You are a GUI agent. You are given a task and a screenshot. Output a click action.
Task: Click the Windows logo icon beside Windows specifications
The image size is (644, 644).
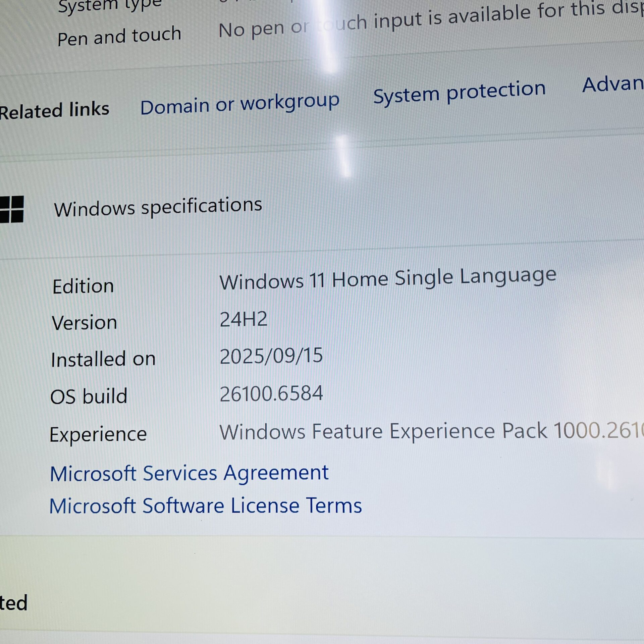(x=12, y=209)
